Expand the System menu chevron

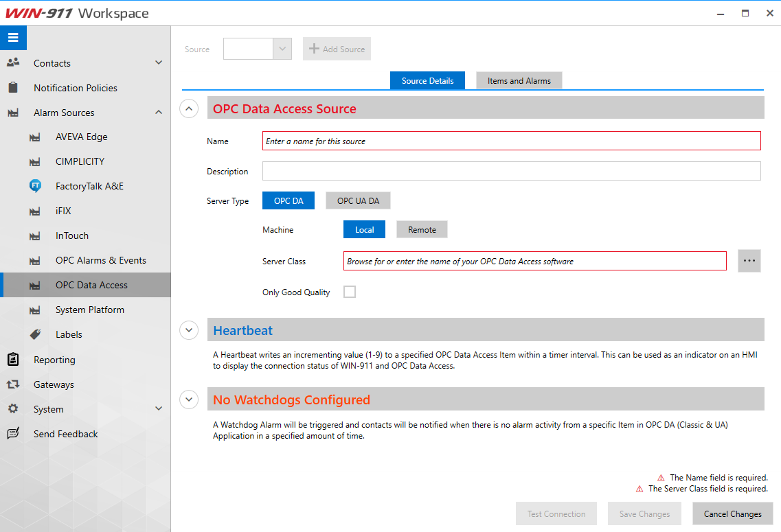(159, 408)
